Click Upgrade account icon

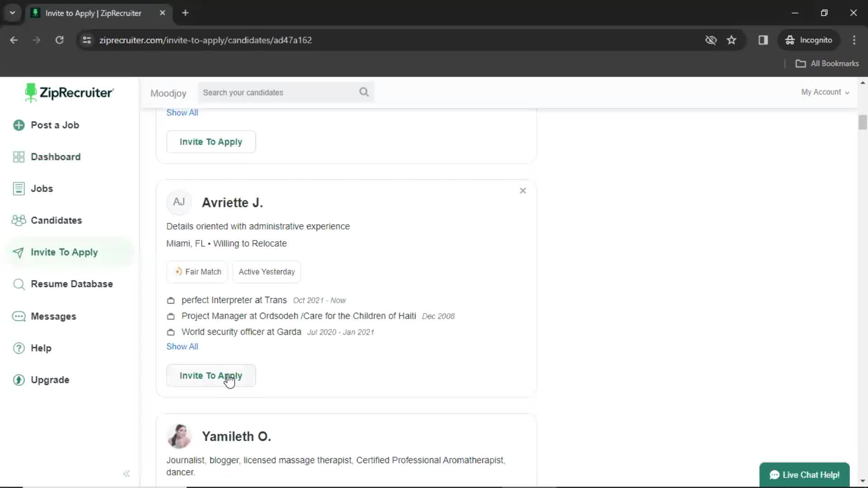19,380
